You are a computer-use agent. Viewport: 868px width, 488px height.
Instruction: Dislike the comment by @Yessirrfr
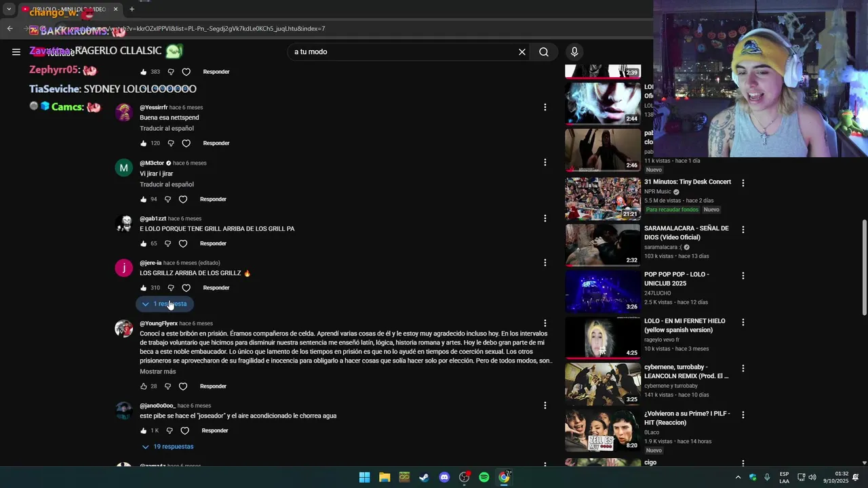coord(171,143)
